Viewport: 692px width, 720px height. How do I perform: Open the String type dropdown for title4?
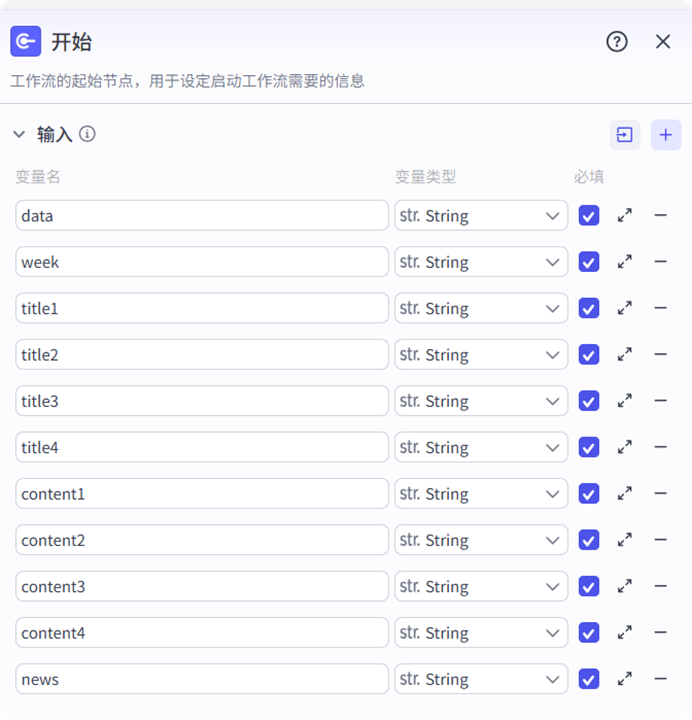[481, 448]
